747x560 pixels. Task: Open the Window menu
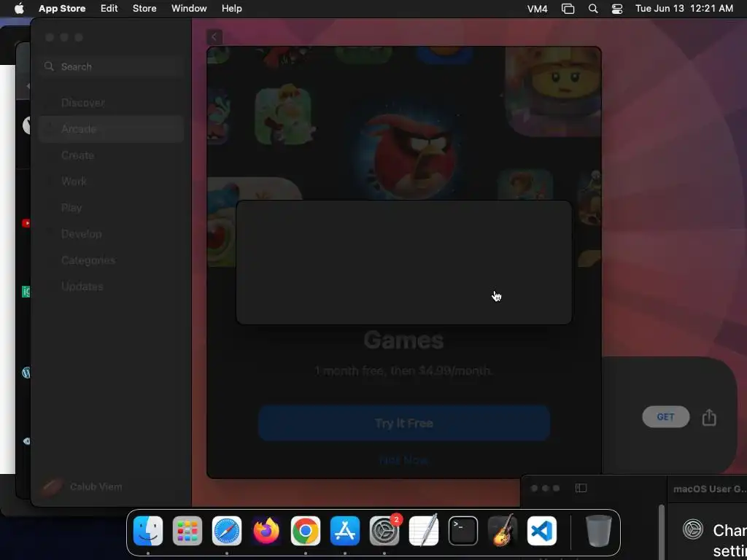pos(189,9)
